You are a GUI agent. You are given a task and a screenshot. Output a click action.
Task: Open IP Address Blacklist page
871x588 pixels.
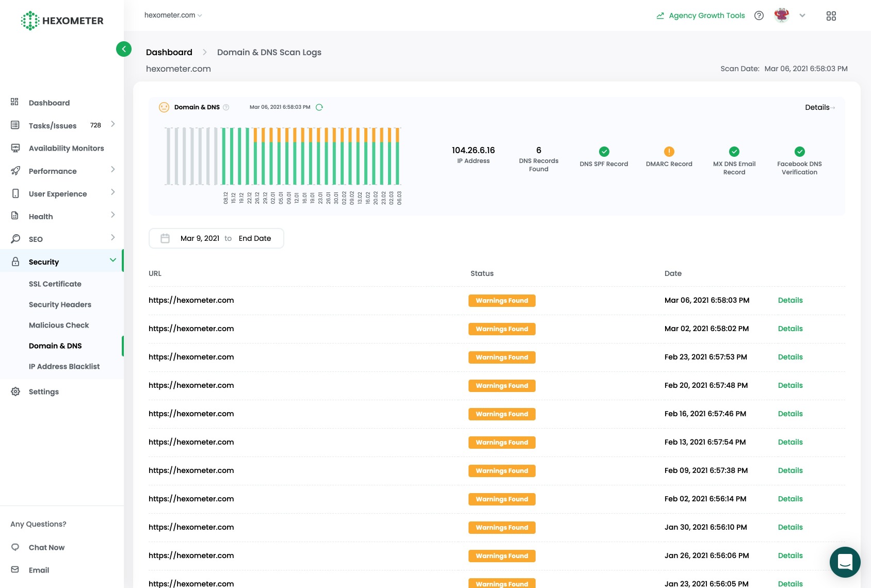point(64,366)
